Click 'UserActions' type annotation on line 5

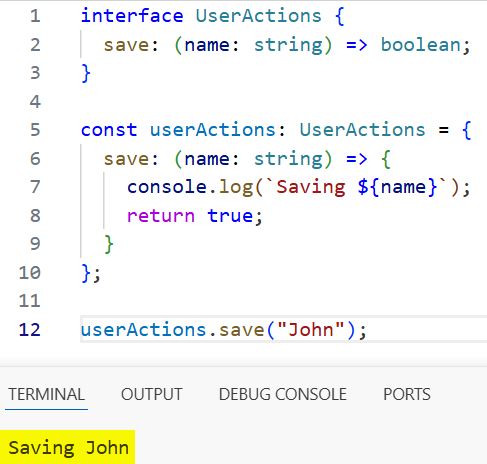click(x=363, y=130)
